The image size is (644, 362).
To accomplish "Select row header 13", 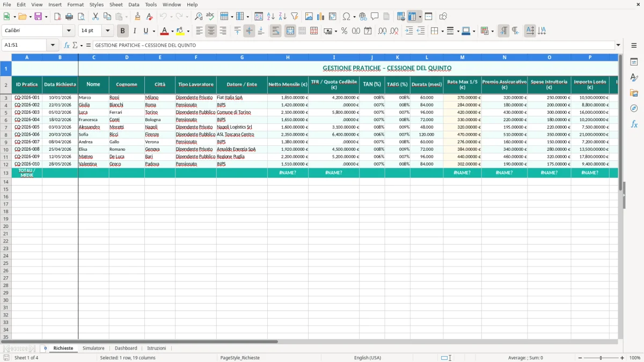I will [6, 173].
